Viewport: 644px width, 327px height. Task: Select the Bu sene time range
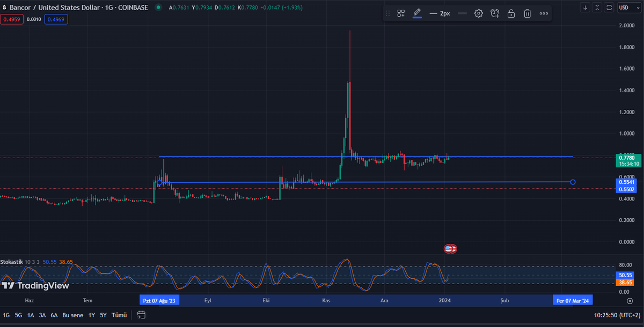[73, 315]
